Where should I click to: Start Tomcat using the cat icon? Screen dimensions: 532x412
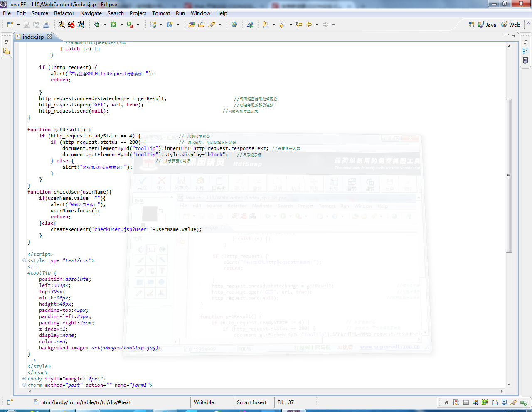(x=62, y=25)
